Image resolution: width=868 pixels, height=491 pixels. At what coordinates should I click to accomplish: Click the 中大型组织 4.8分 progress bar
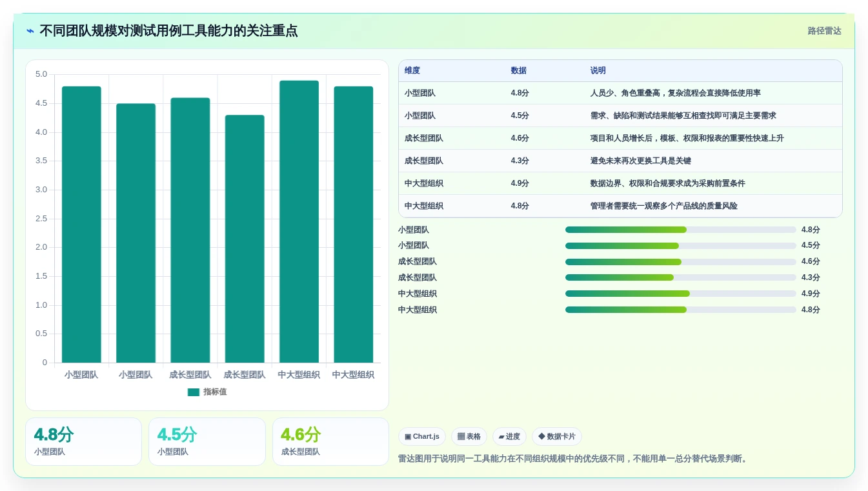681,310
